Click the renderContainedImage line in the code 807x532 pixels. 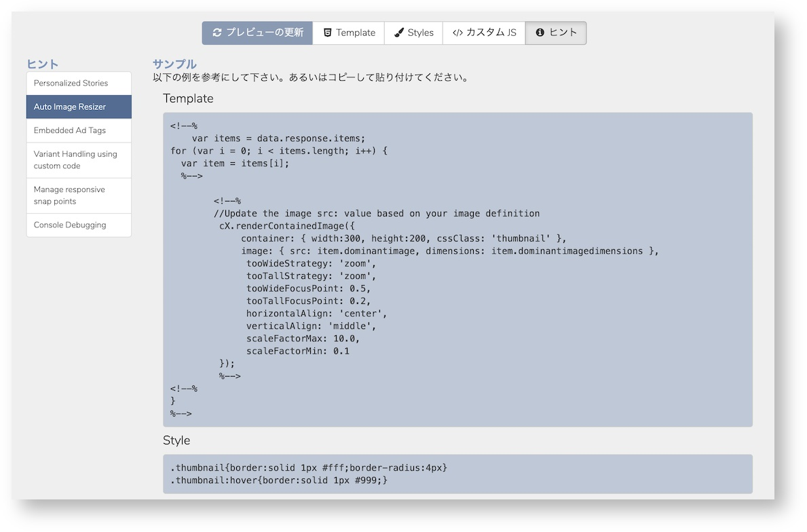(x=287, y=226)
